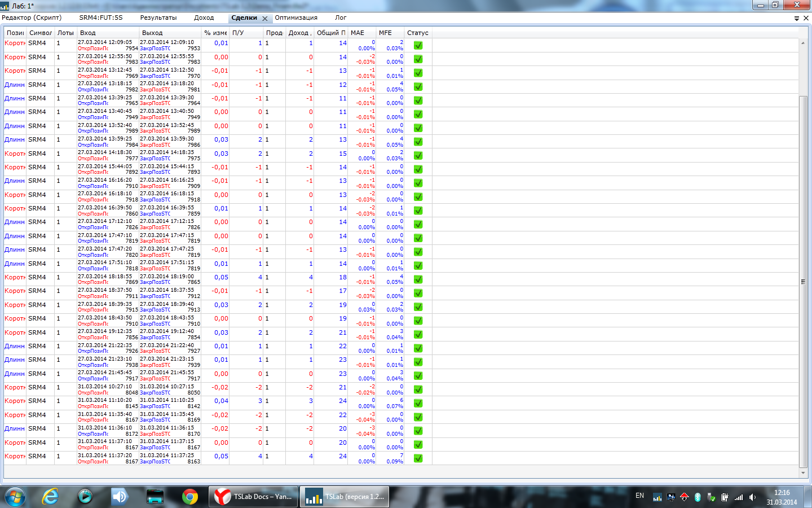Image resolution: width=812 pixels, height=508 pixels.
Task: Open Google Chrome from the taskbar
Action: pos(190,497)
